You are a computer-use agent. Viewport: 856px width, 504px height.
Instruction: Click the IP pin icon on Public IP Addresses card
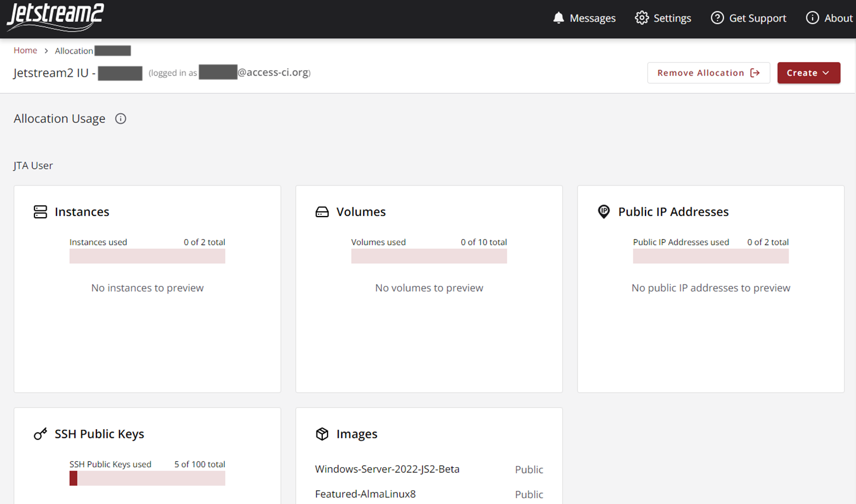pos(603,212)
